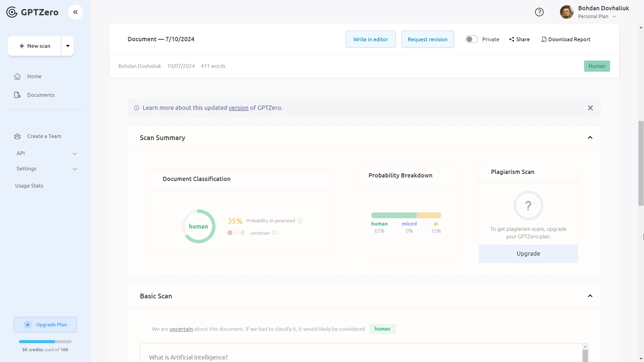Click the Download Report PDF icon
Image resolution: width=644 pixels, height=362 pixels.
[x=544, y=39]
